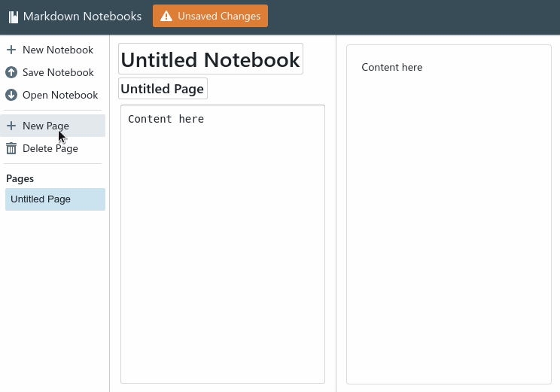Screen dimensions: 560x392
Task: Click the Markdown Notebooks book logo icon
Action: (14, 17)
